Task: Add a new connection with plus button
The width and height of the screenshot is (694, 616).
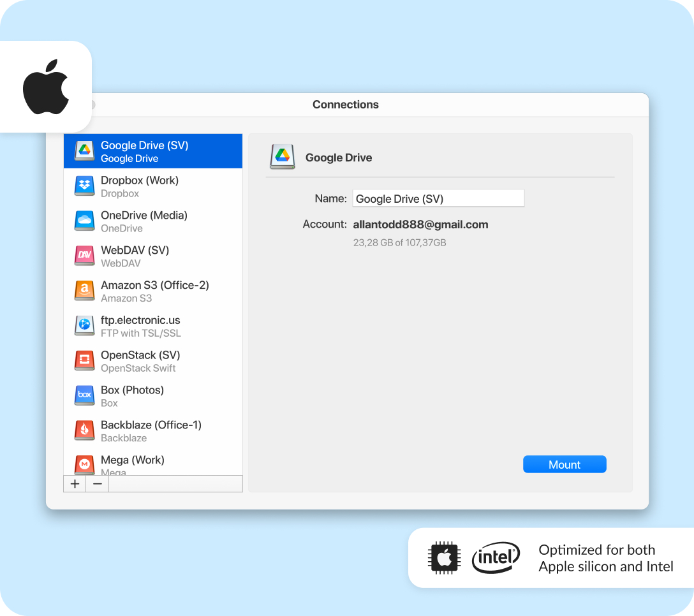Action: [x=75, y=484]
